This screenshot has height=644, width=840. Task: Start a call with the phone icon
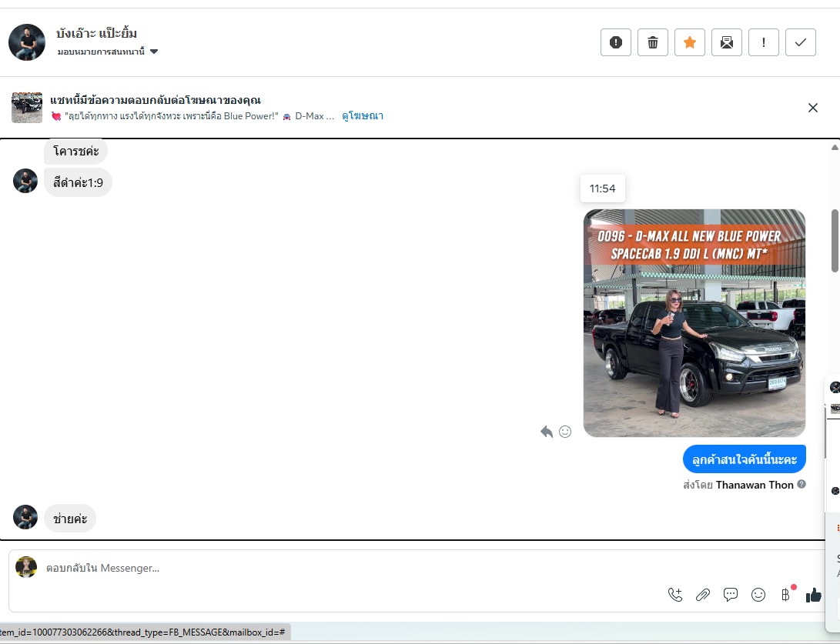tap(675, 595)
